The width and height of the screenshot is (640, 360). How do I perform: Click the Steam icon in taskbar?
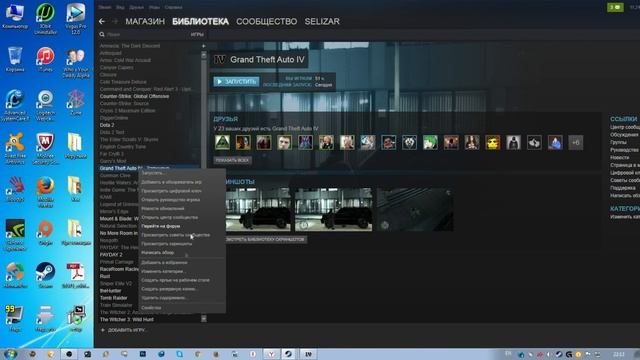(288, 354)
